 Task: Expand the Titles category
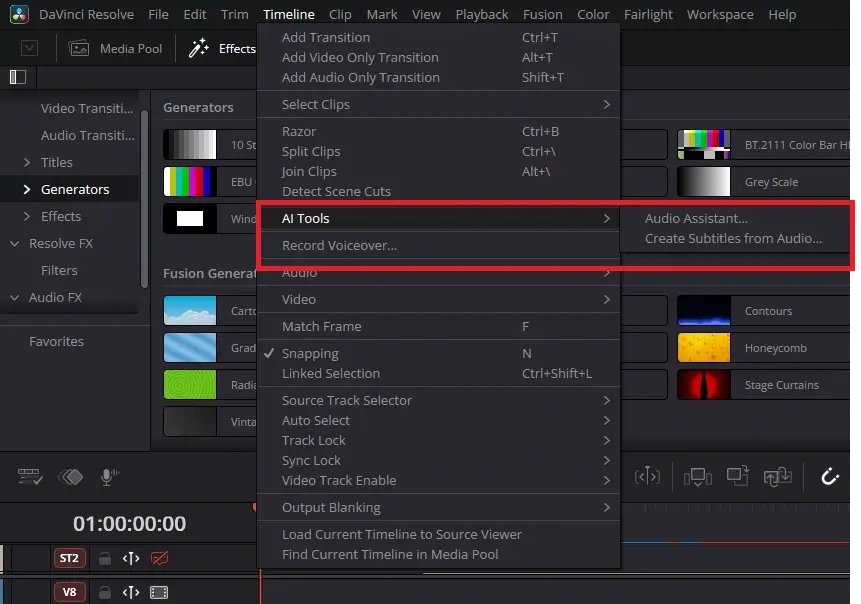coord(26,163)
